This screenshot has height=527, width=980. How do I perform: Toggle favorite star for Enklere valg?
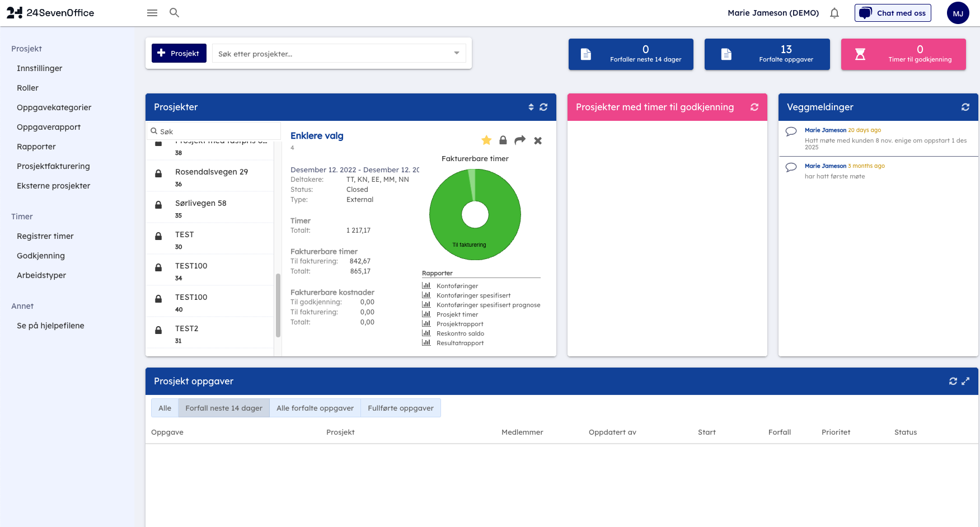[486, 140]
